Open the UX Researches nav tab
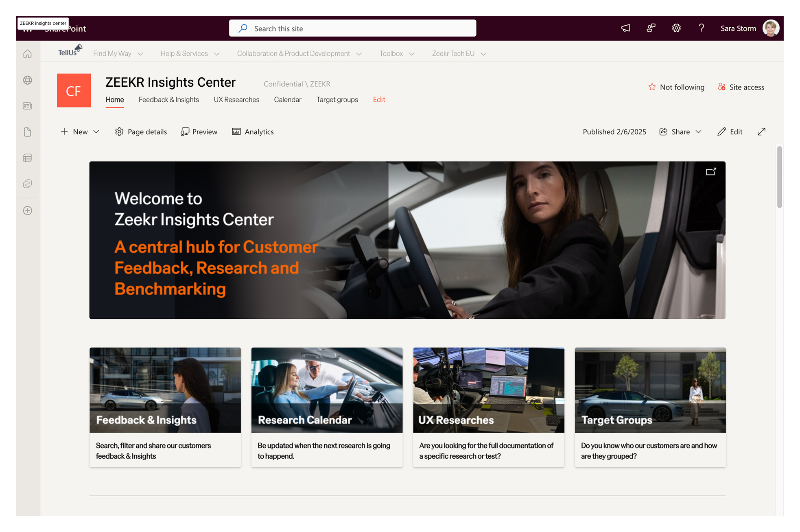The height and width of the screenshot is (532, 800). tap(236, 100)
